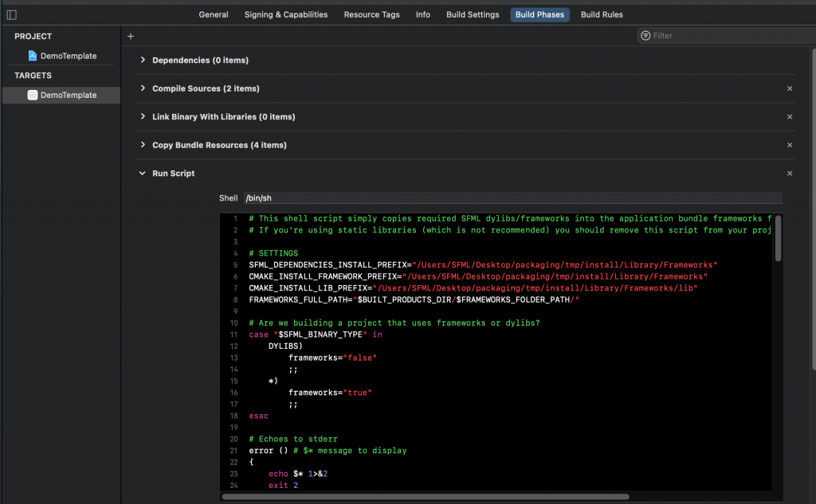Click the script editor vertical scrollbar
816x504 pixels.
point(778,239)
